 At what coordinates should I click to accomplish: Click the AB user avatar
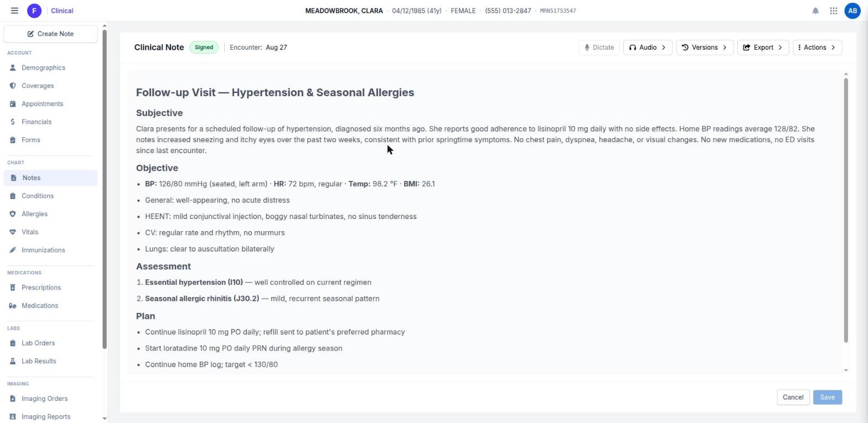pos(852,11)
